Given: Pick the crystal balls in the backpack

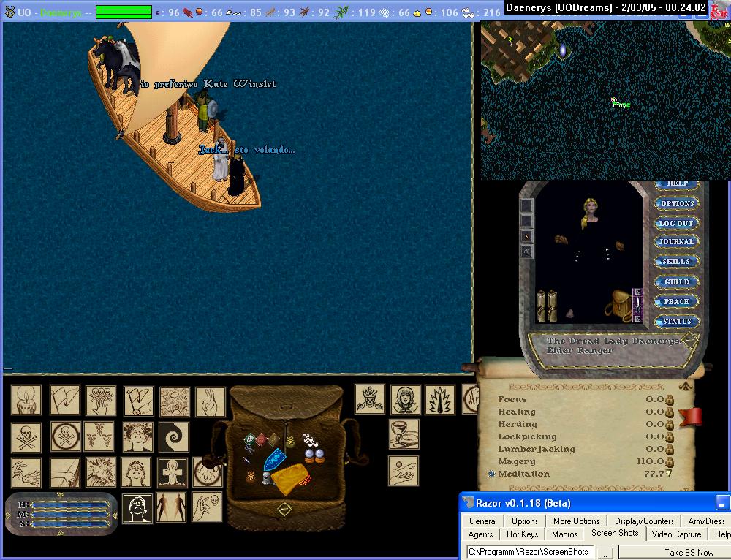Looking at the screenshot, I should (314, 455).
